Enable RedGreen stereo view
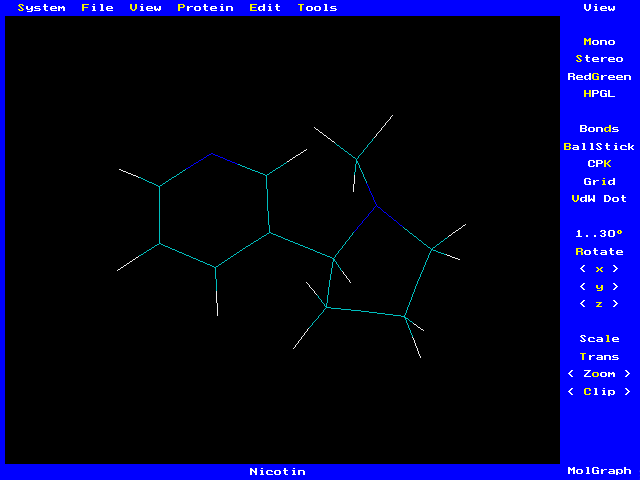The image size is (640, 480). (x=599, y=77)
